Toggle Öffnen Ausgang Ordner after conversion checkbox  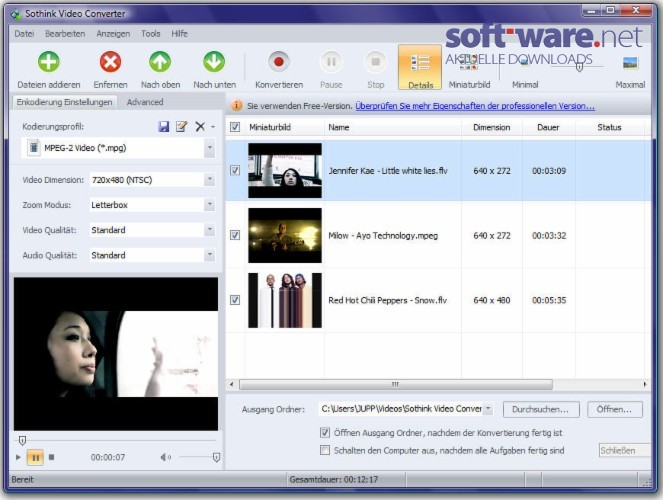325,432
